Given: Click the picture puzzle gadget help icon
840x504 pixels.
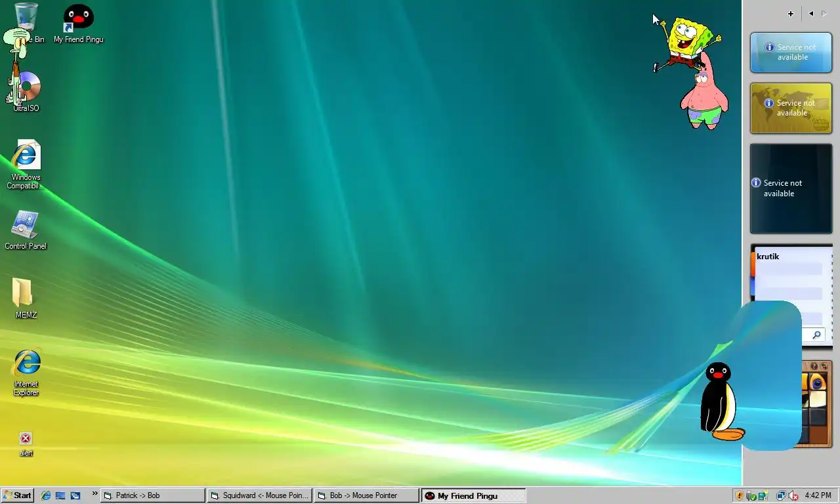Looking at the screenshot, I should click(x=814, y=366).
